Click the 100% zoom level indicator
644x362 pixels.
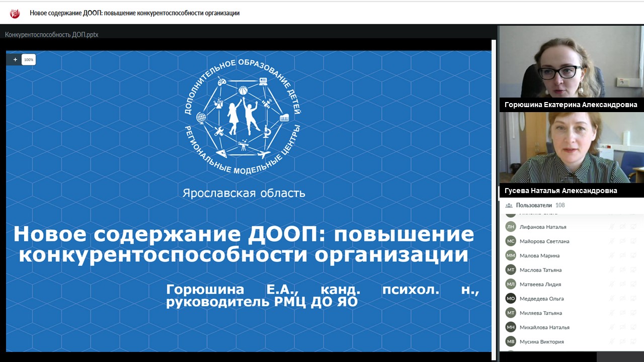point(29,60)
